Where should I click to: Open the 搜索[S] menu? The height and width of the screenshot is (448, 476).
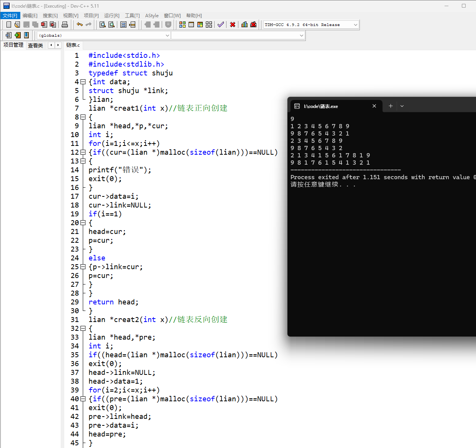[50, 16]
